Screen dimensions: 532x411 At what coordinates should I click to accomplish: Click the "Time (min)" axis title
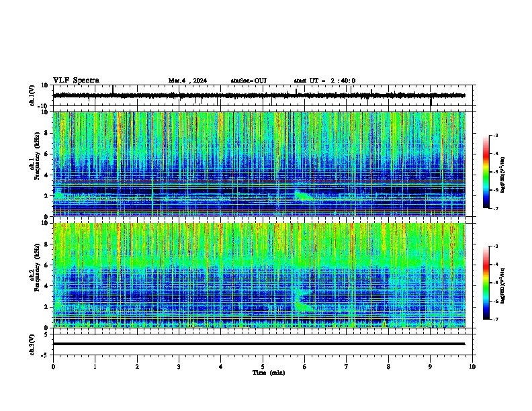(269, 373)
